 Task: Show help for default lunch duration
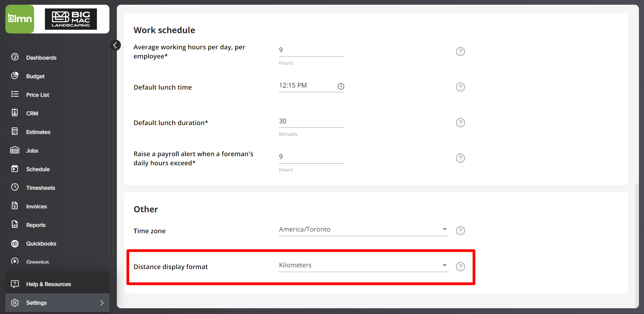click(460, 122)
